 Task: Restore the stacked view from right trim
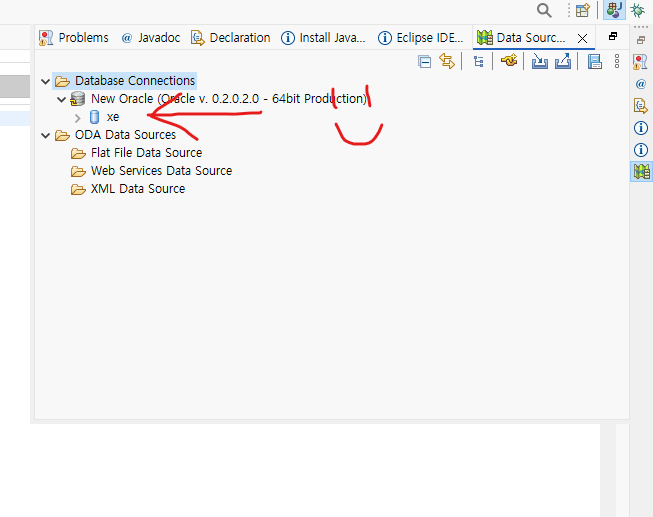(641, 40)
